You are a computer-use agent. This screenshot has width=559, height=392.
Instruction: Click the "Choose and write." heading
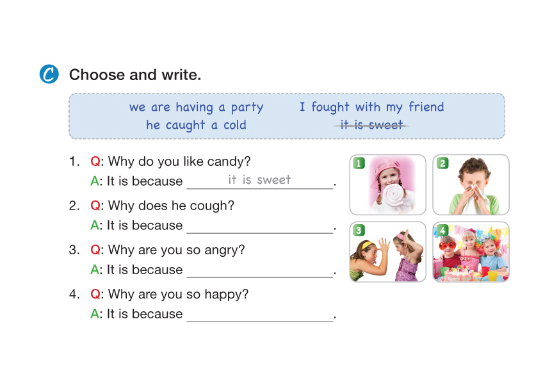coord(135,75)
